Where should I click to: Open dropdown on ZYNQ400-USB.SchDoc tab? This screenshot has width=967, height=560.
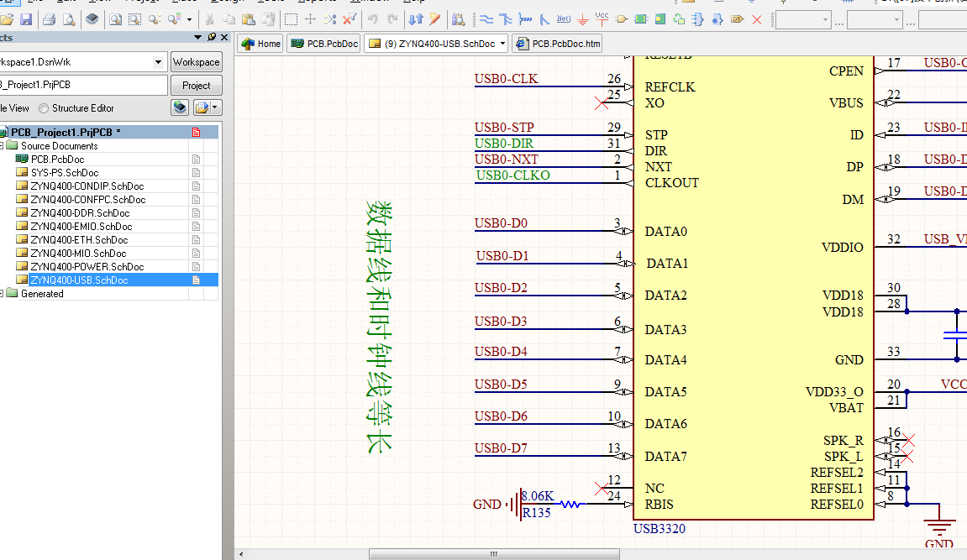pyautogui.click(x=502, y=44)
